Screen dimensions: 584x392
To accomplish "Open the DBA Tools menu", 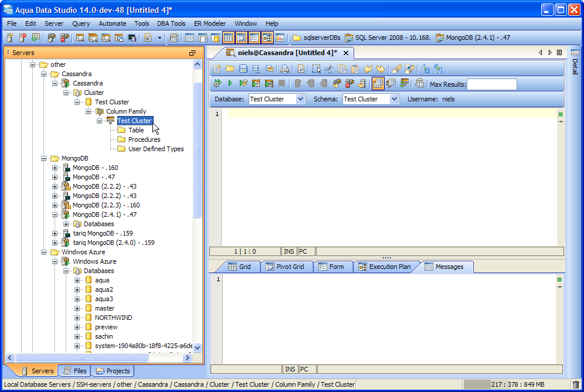I will click(x=171, y=23).
